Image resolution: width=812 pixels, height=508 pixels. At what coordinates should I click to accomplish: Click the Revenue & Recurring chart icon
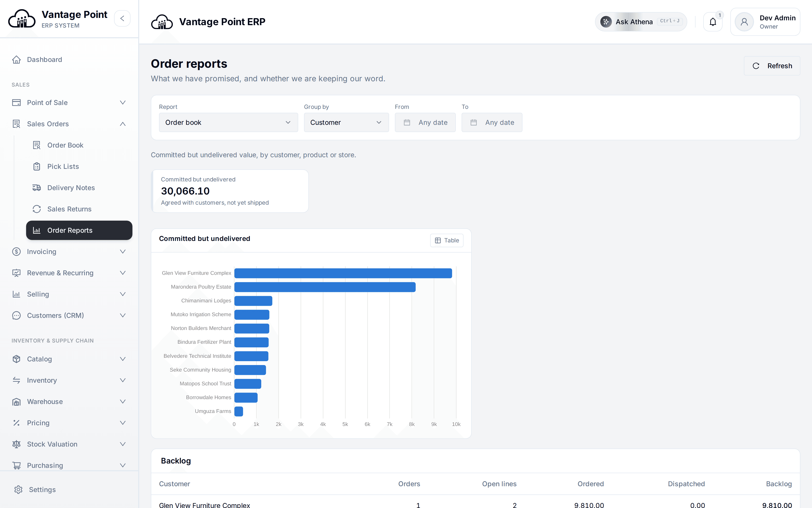(x=16, y=273)
